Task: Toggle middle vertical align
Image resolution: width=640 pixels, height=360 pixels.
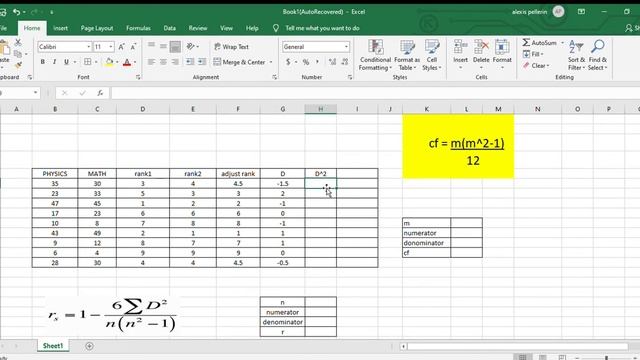Action: coord(163,46)
